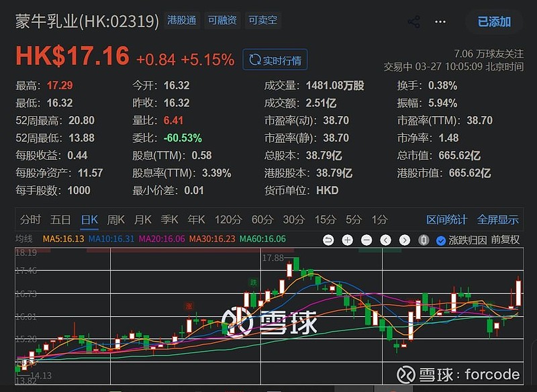
Task: Open 区间统计 range statistics
Action: (446, 219)
